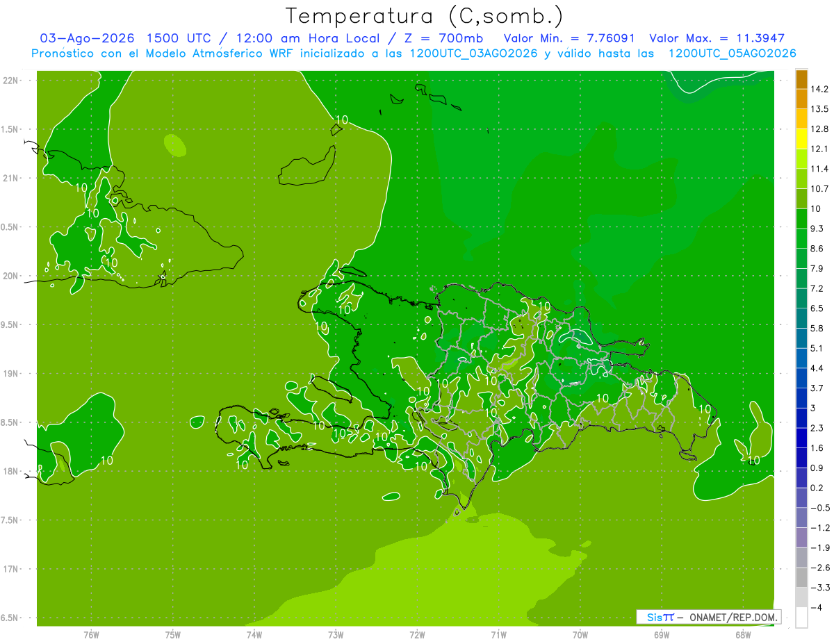The image size is (834, 644).
Task: Click the dark orange swatch above 14.2
Action: click(x=801, y=79)
